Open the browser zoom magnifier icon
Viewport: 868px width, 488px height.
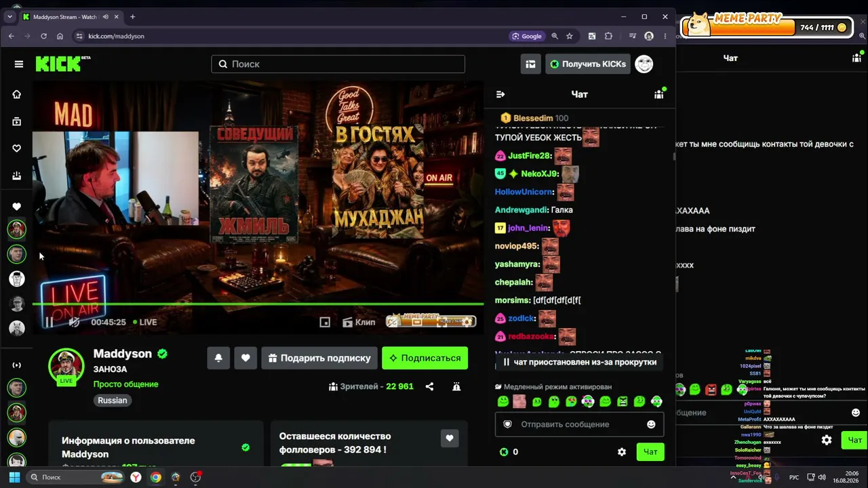point(555,36)
